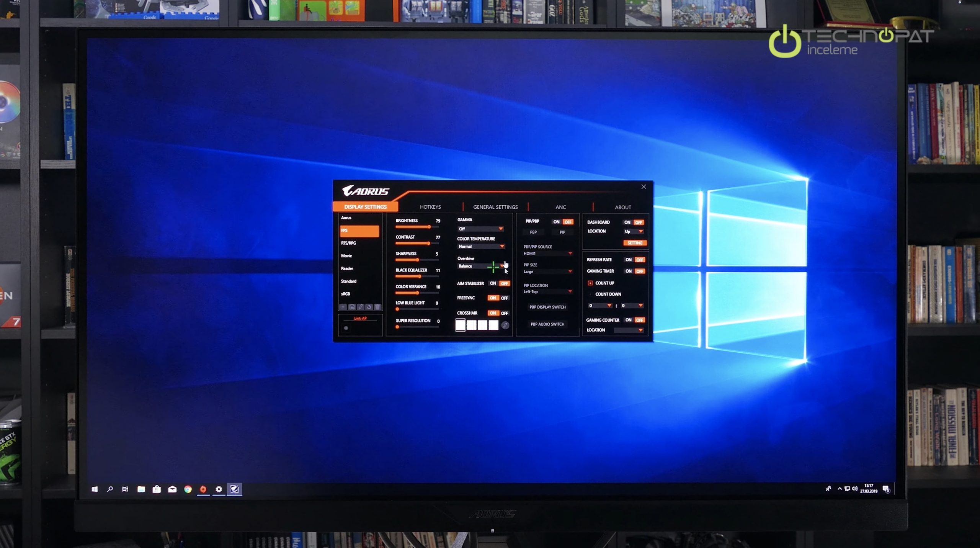Click the save profile floppy icon
This screenshot has height=548, width=980.
tap(352, 307)
